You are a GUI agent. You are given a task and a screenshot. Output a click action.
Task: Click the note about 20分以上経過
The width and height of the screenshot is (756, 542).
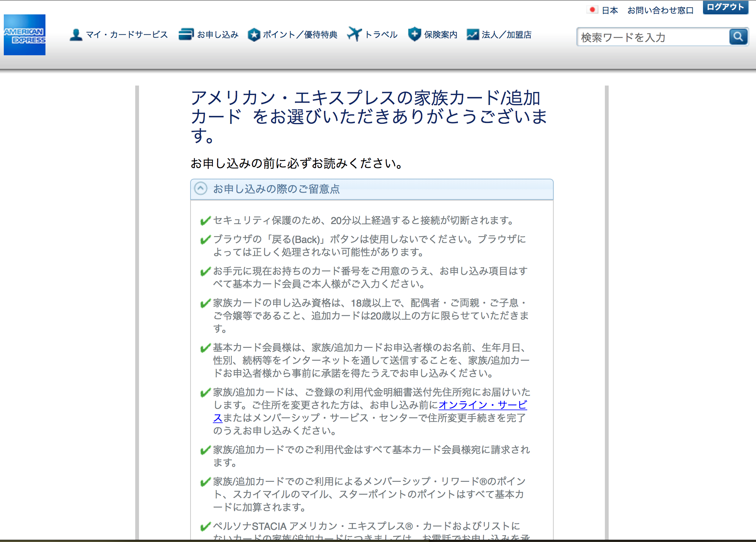click(x=364, y=220)
